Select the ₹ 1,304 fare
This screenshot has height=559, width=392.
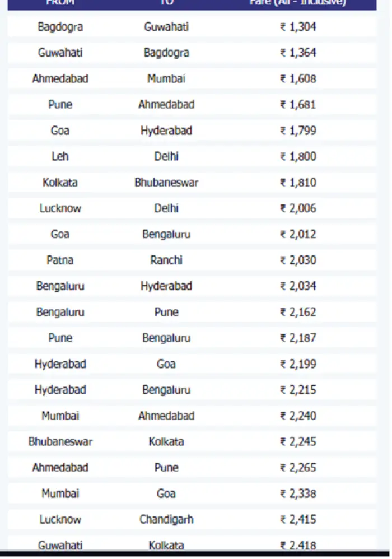[298, 26]
